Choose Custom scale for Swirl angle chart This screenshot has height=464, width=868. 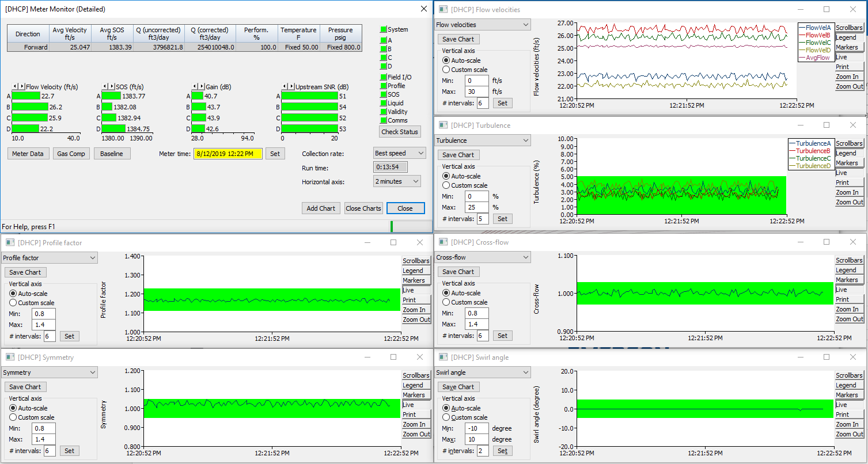[x=446, y=417]
